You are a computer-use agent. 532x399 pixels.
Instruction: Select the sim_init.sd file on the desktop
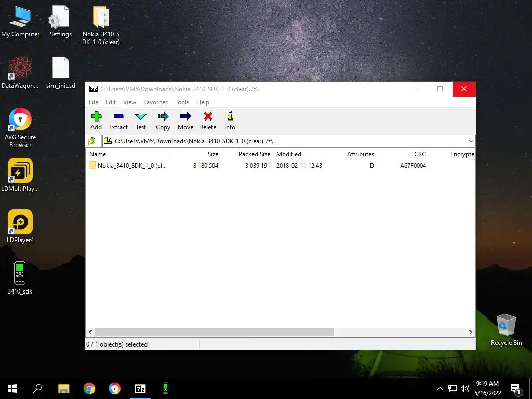point(61,73)
